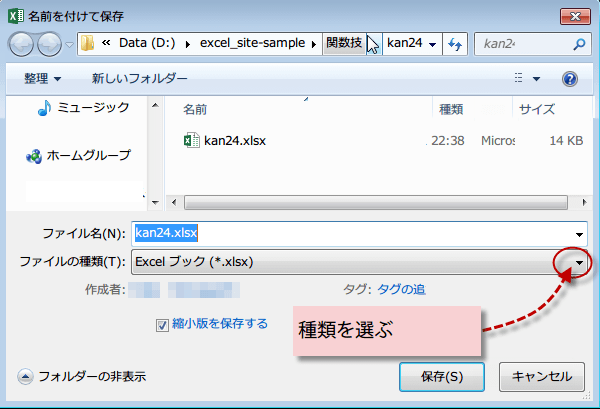Open the ファイルの種類 dropdown list
The height and width of the screenshot is (409, 600).
579,262
